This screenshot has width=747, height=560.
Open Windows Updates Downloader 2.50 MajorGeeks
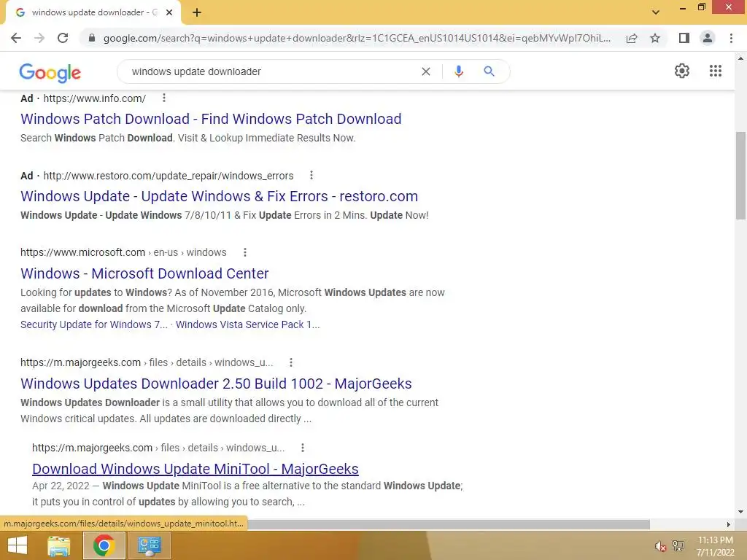(216, 384)
